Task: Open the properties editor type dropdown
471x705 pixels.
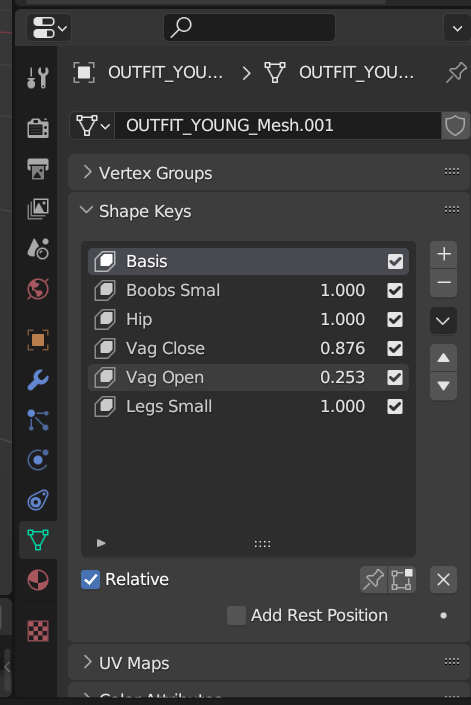Action: [x=49, y=28]
